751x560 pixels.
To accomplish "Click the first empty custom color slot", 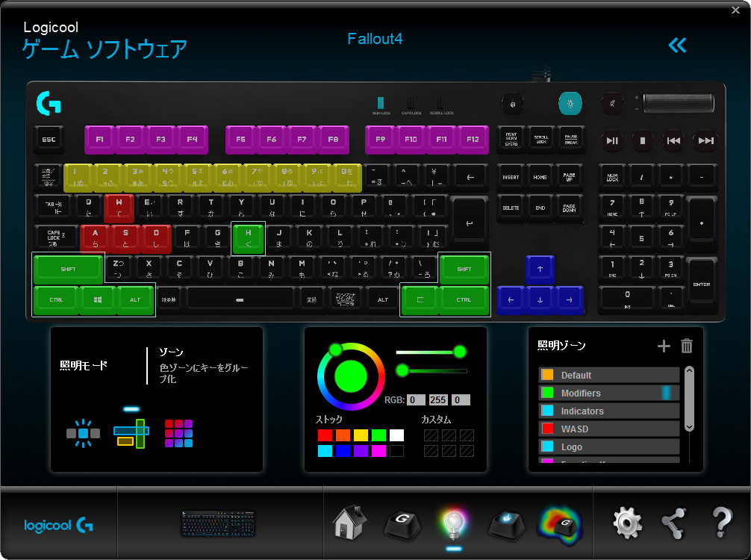I will [431, 435].
